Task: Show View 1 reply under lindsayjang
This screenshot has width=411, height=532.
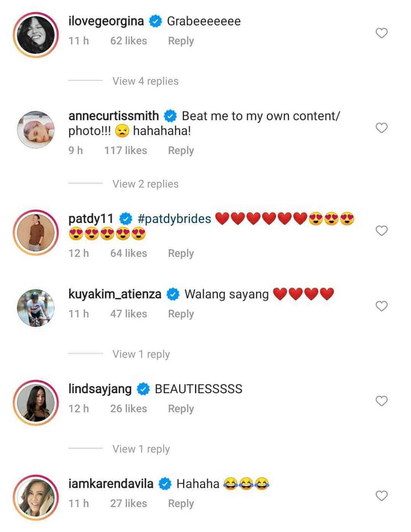Action: coord(141,449)
